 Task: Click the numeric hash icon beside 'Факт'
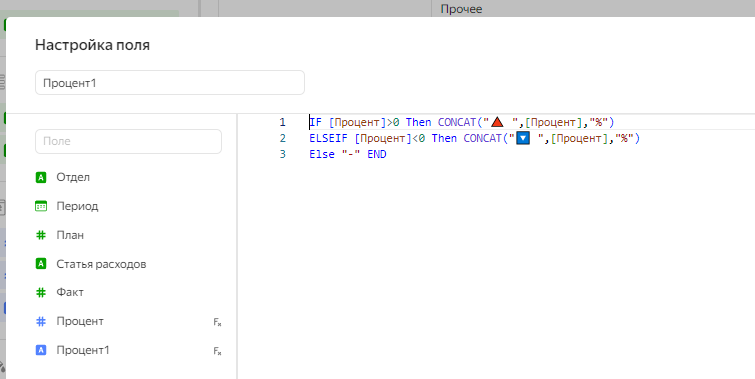pyautogui.click(x=41, y=292)
